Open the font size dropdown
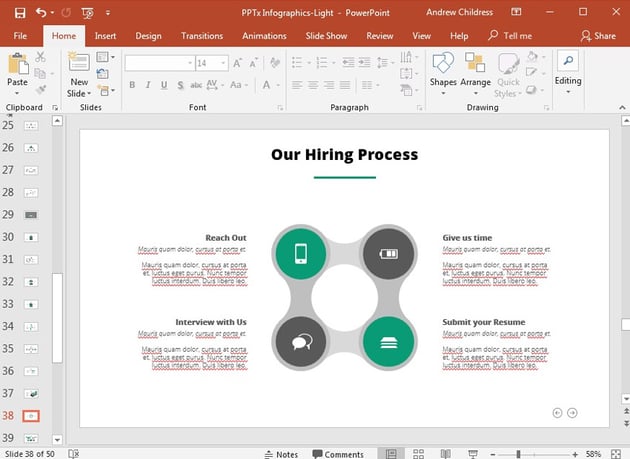630x459 pixels. coord(229,63)
